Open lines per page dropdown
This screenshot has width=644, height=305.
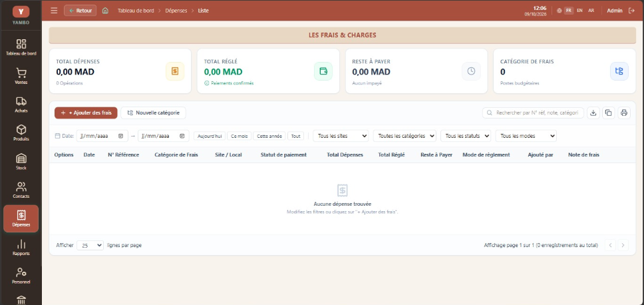(x=90, y=245)
